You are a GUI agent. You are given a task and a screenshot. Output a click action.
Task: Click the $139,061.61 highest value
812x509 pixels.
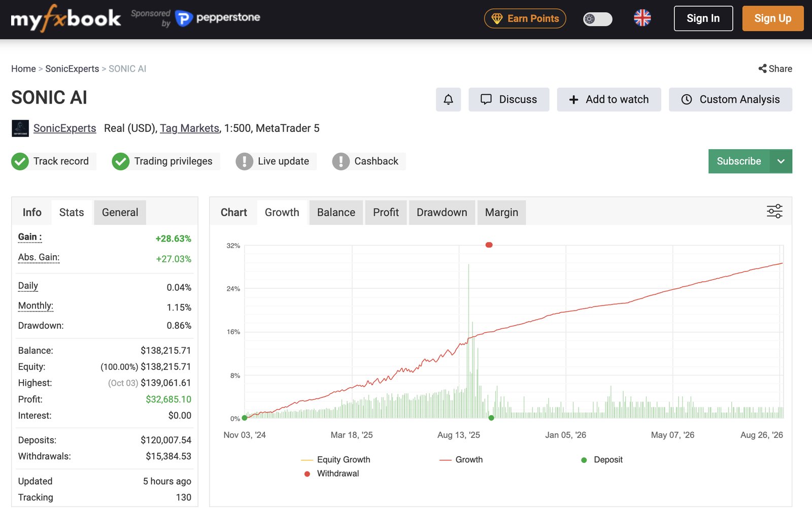pyautogui.click(x=165, y=383)
